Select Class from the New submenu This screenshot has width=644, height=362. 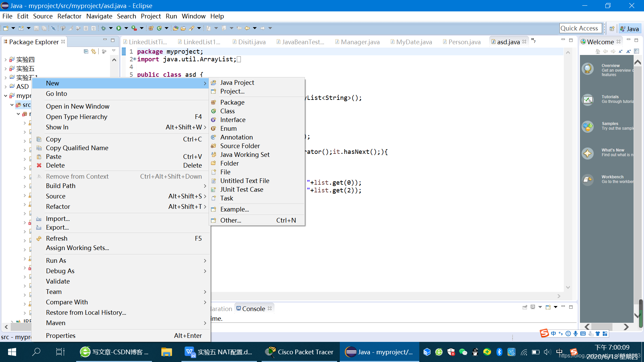tap(227, 111)
